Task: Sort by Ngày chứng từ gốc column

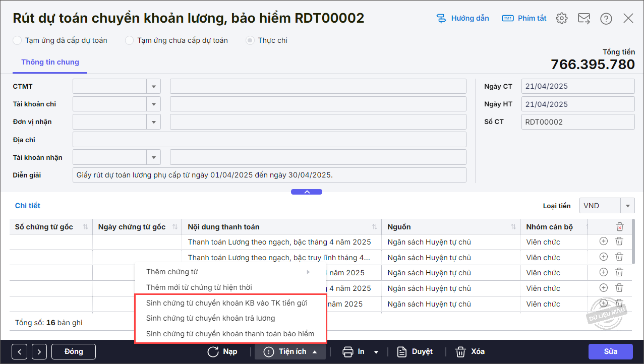Action: tap(174, 227)
